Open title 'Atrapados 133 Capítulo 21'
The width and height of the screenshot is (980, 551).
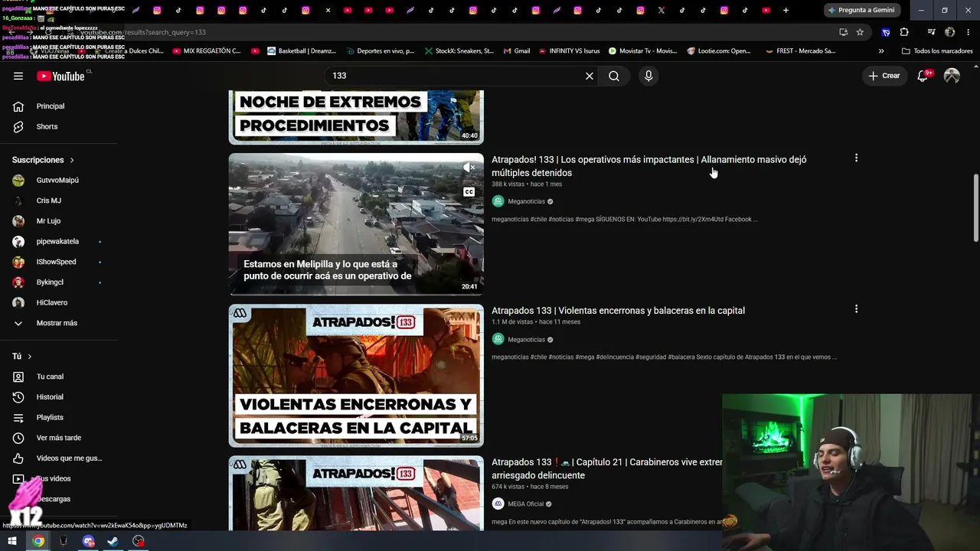(606, 468)
